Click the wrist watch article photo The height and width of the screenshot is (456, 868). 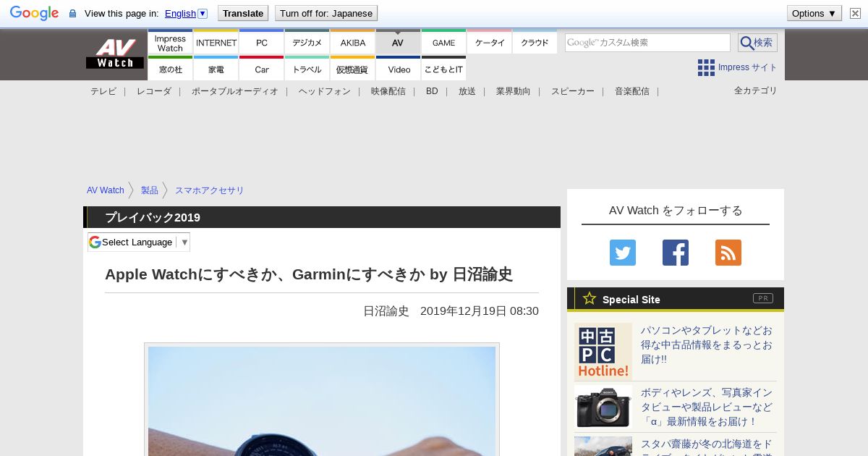point(322,401)
